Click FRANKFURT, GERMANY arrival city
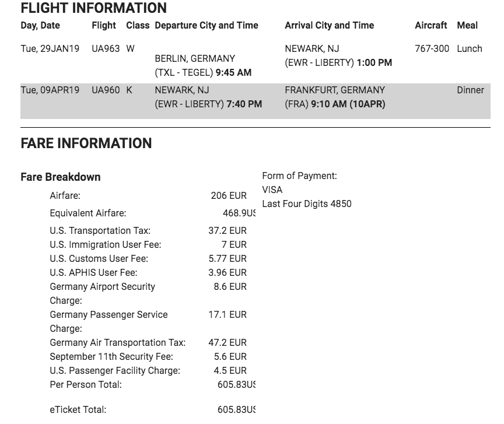 [x=335, y=90]
